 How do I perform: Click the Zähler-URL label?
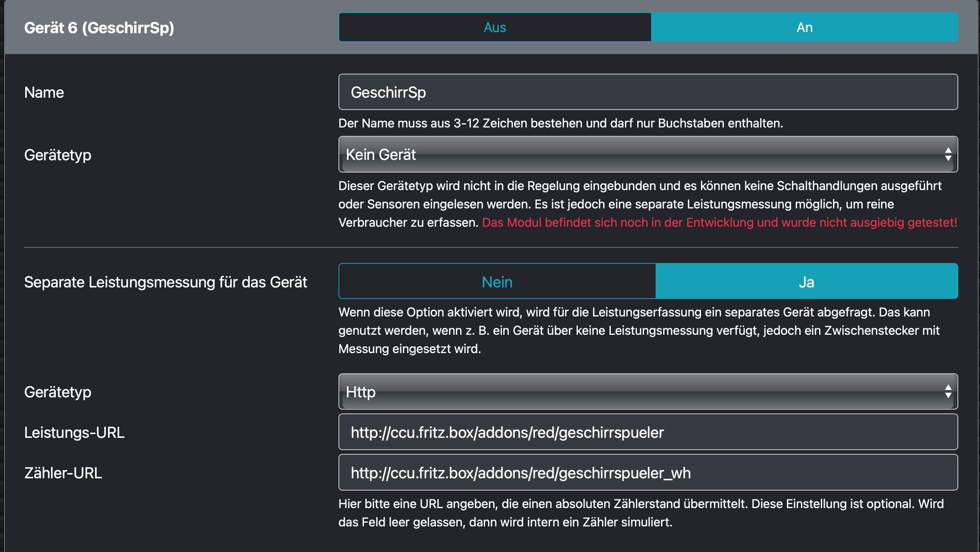(x=63, y=473)
